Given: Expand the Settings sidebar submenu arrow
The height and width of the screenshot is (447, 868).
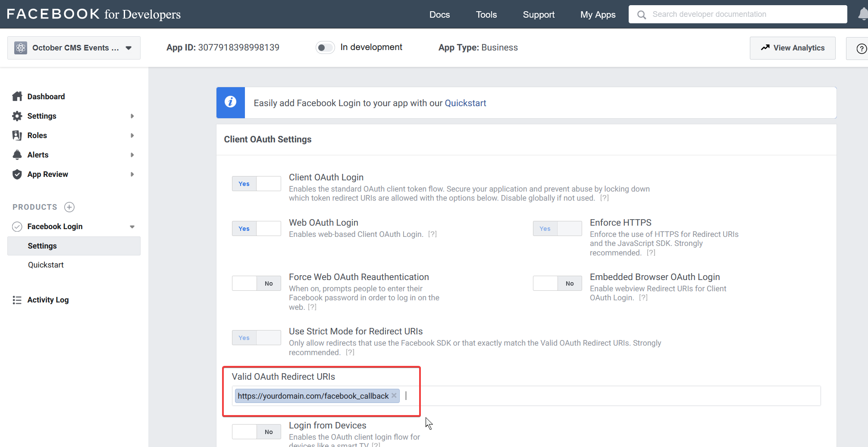Looking at the screenshot, I should pyautogui.click(x=132, y=116).
